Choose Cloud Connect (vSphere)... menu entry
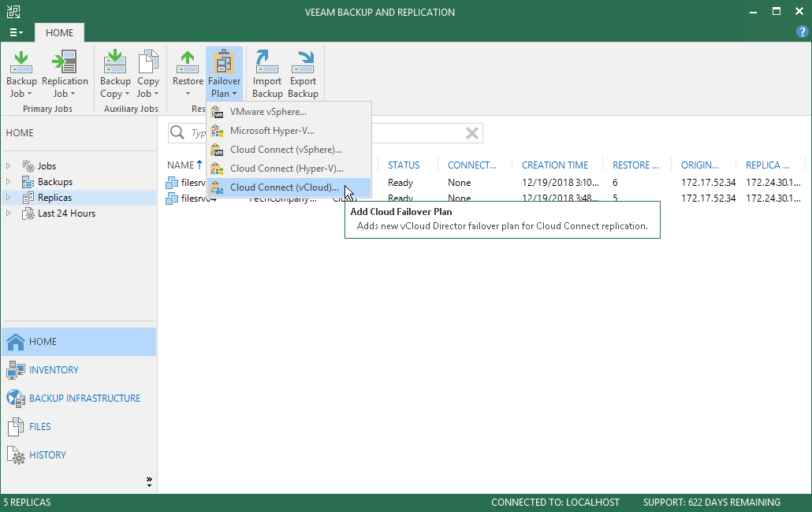The height and width of the screenshot is (512, 812). tap(289, 150)
